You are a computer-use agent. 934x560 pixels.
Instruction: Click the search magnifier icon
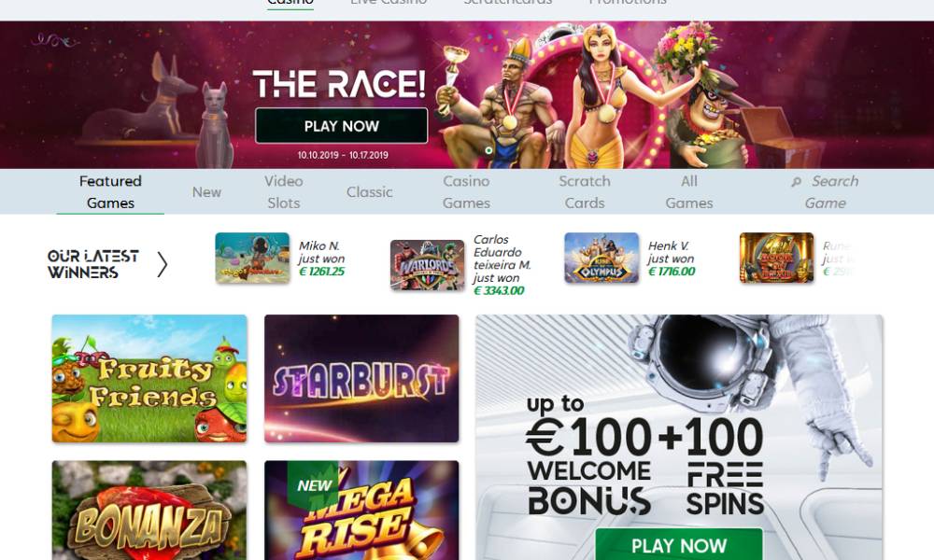tap(796, 182)
